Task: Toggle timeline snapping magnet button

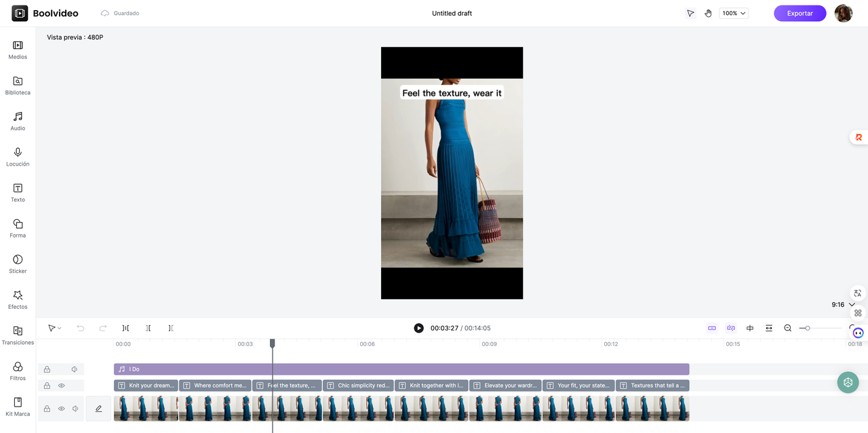Action: [x=712, y=328]
